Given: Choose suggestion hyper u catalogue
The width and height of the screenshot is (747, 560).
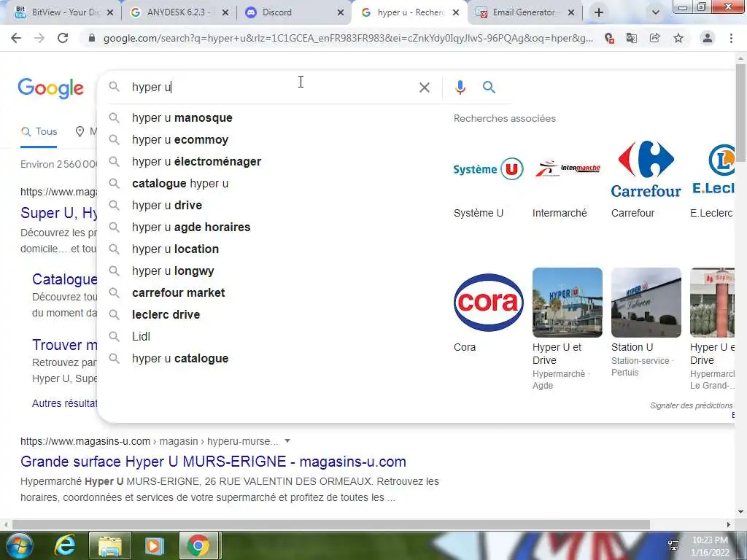Looking at the screenshot, I should tap(180, 359).
